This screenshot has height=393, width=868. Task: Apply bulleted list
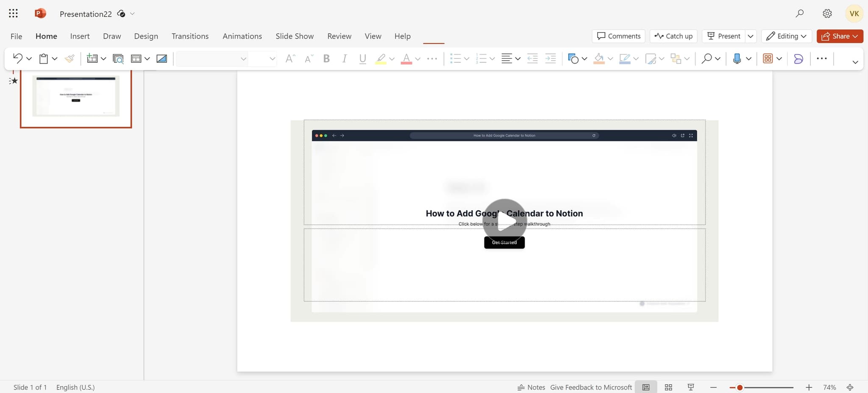455,59
